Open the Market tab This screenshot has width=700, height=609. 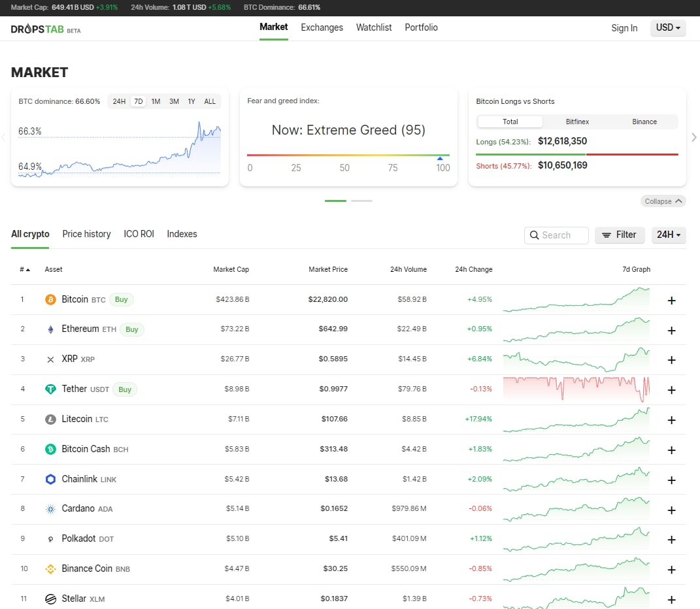pyautogui.click(x=274, y=27)
